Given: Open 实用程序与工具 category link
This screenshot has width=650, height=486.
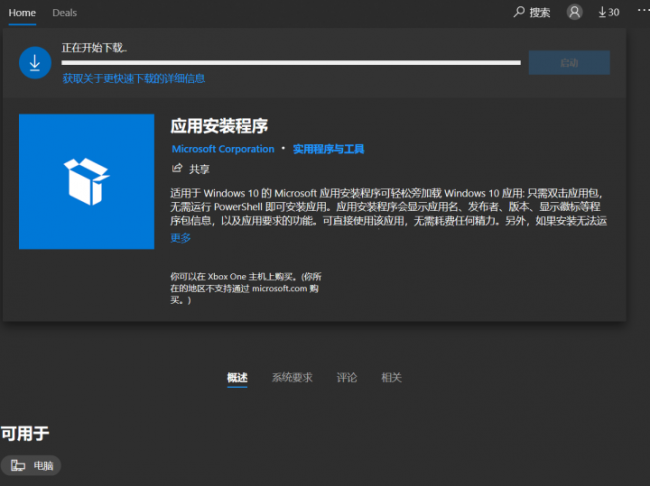Looking at the screenshot, I should pos(328,149).
